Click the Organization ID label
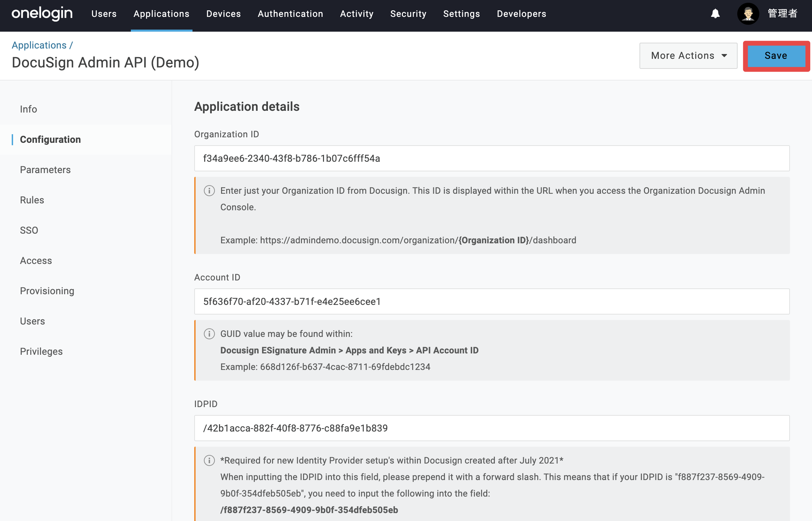 (227, 134)
